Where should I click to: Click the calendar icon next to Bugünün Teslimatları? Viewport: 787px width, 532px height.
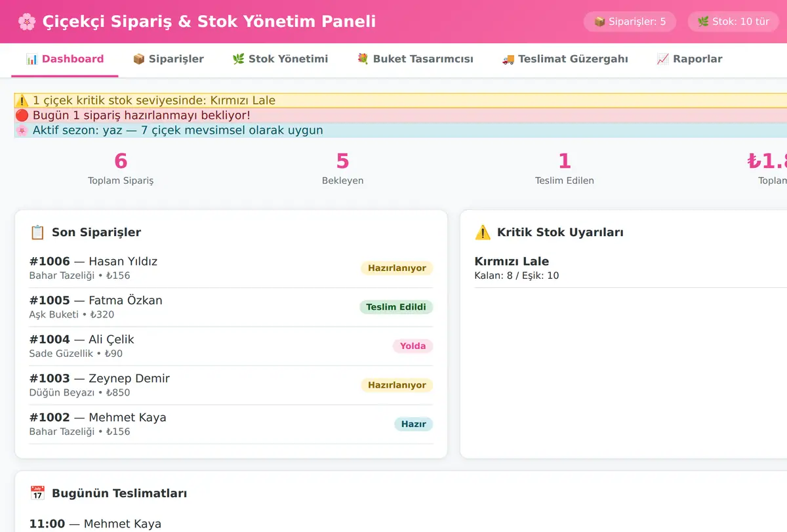coord(37,493)
